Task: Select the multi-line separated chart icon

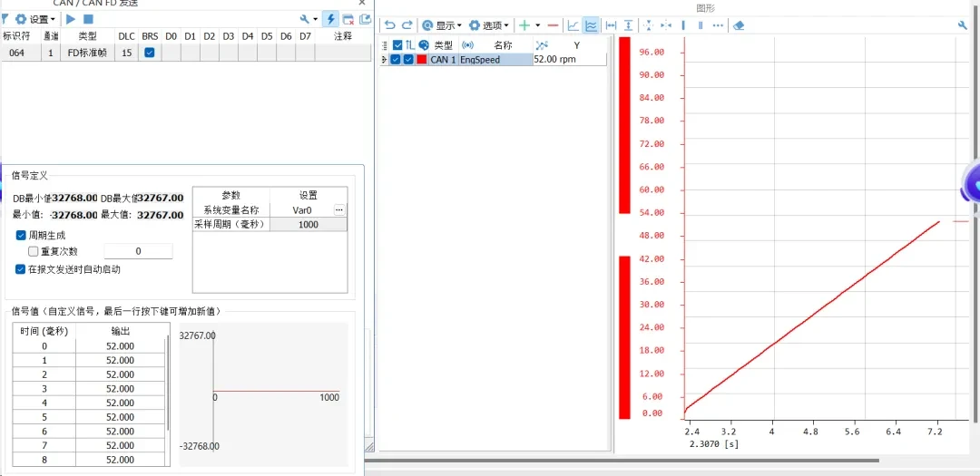Action: [590, 25]
